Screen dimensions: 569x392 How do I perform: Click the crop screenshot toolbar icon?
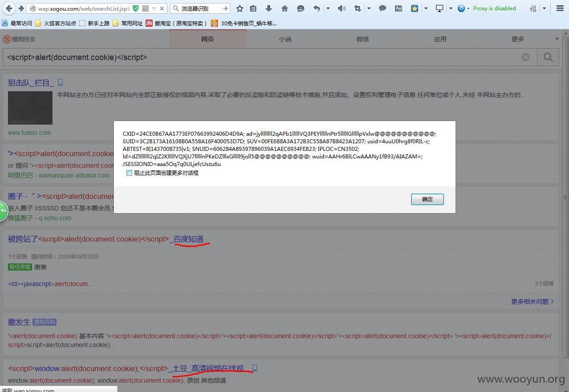(x=358, y=8)
